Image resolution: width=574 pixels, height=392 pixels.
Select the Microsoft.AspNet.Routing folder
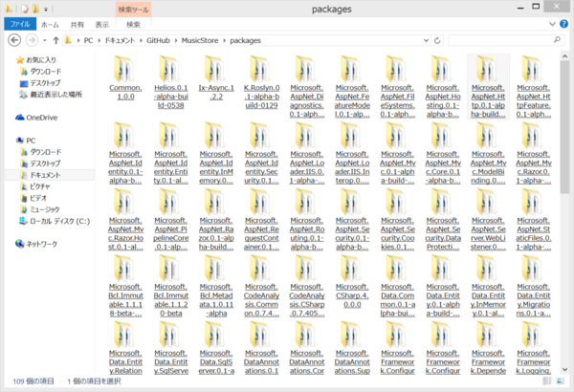click(x=307, y=220)
